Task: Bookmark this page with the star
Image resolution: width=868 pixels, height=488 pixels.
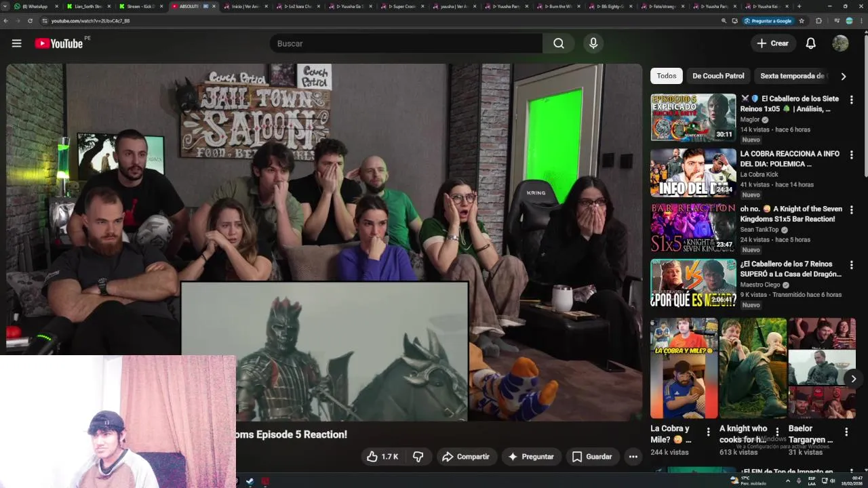Action: (x=802, y=21)
